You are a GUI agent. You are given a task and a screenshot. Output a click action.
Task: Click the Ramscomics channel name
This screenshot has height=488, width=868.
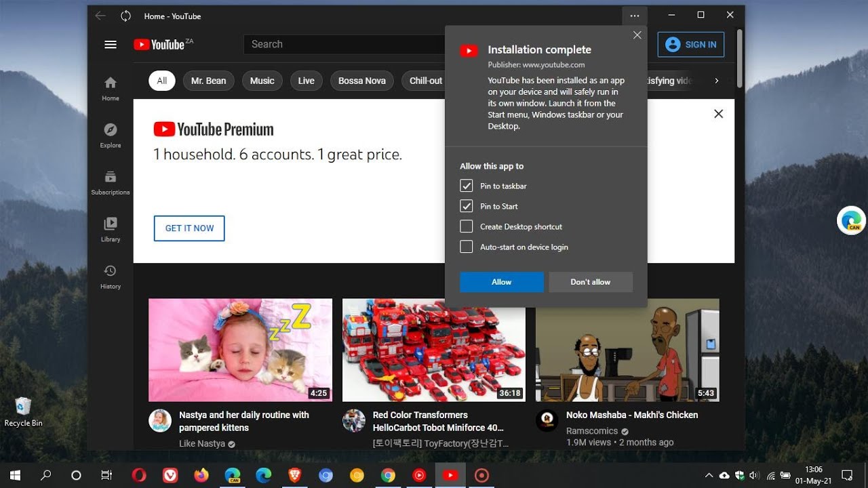coord(592,431)
